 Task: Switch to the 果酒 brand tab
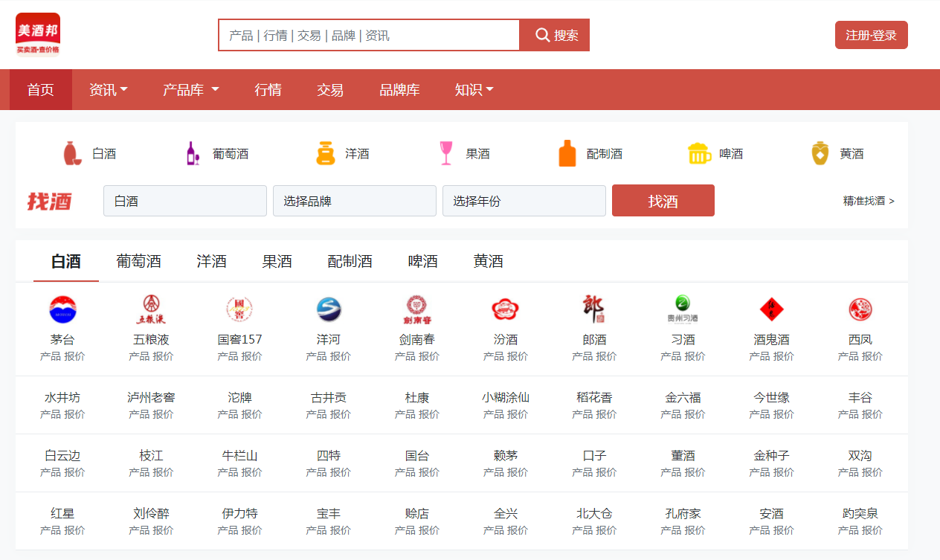click(277, 261)
